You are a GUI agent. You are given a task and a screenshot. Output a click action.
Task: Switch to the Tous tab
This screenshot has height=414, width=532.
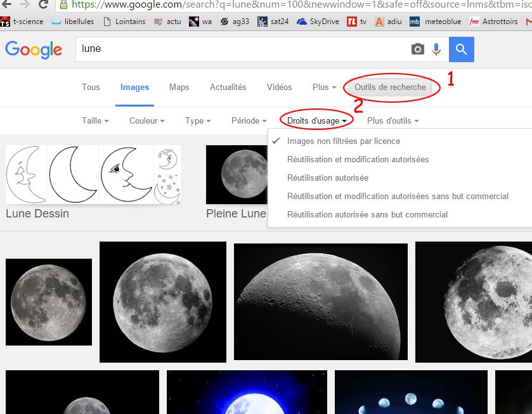click(x=91, y=87)
